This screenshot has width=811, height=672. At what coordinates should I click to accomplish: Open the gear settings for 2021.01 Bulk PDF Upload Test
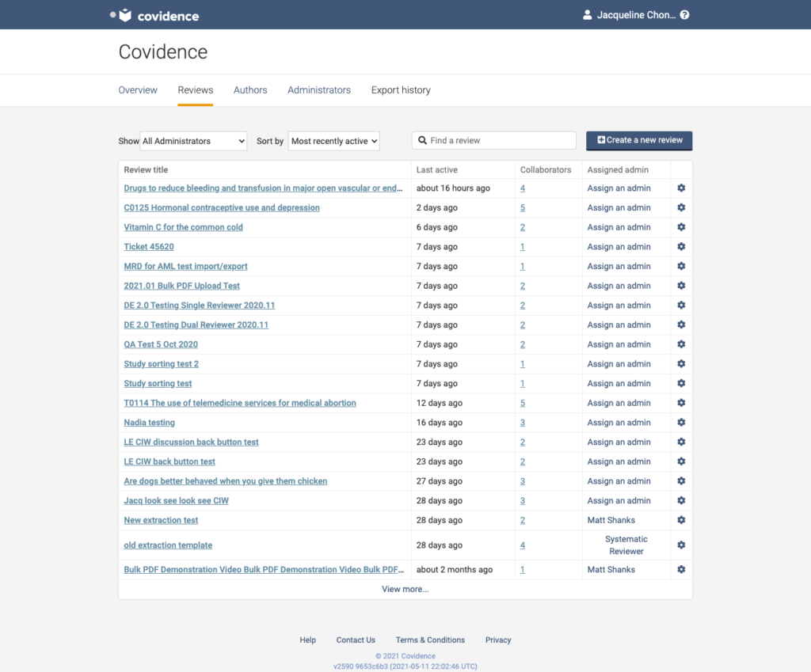tap(681, 285)
